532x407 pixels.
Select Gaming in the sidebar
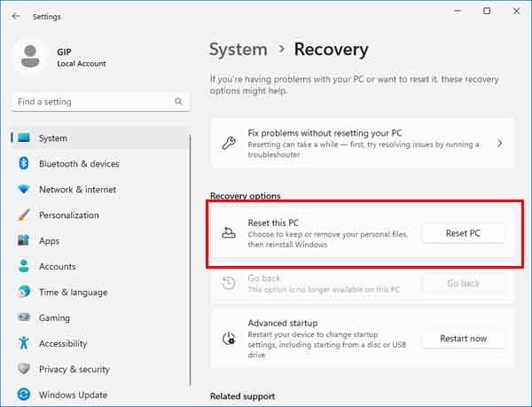click(x=100, y=317)
